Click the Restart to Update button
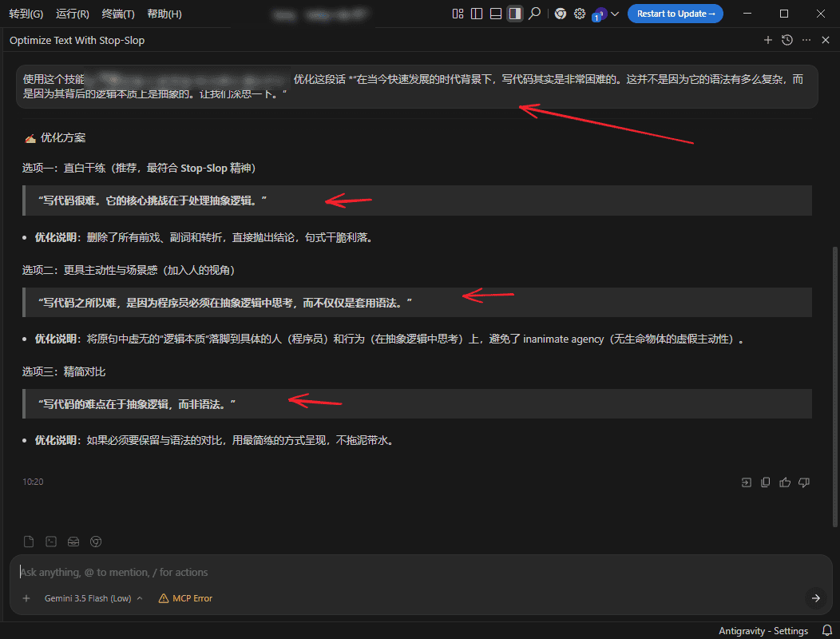 click(x=676, y=14)
